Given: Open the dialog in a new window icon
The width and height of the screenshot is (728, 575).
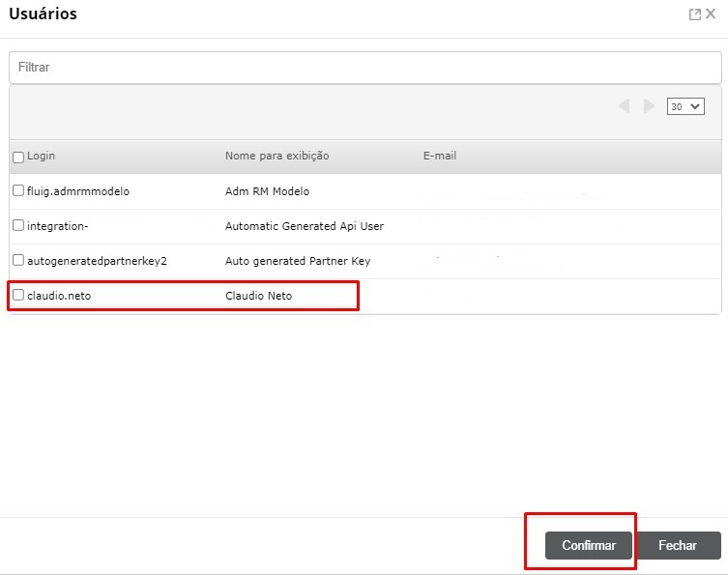Looking at the screenshot, I should click(x=694, y=14).
